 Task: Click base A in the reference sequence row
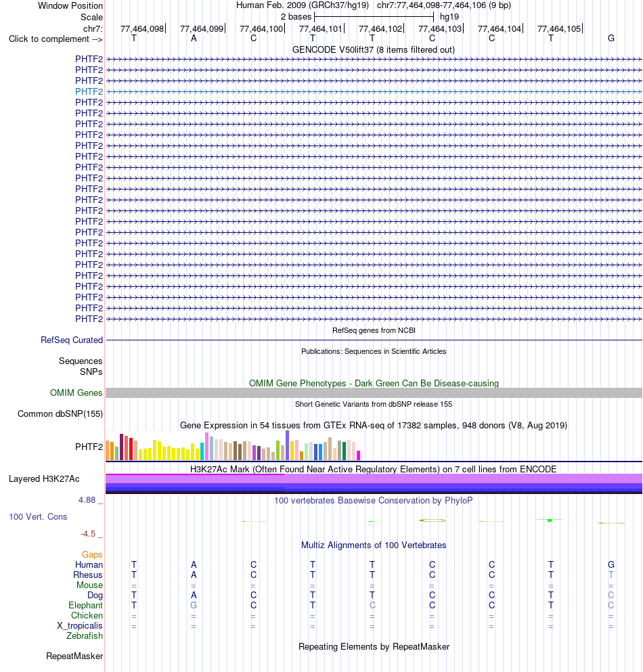[194, 38]
